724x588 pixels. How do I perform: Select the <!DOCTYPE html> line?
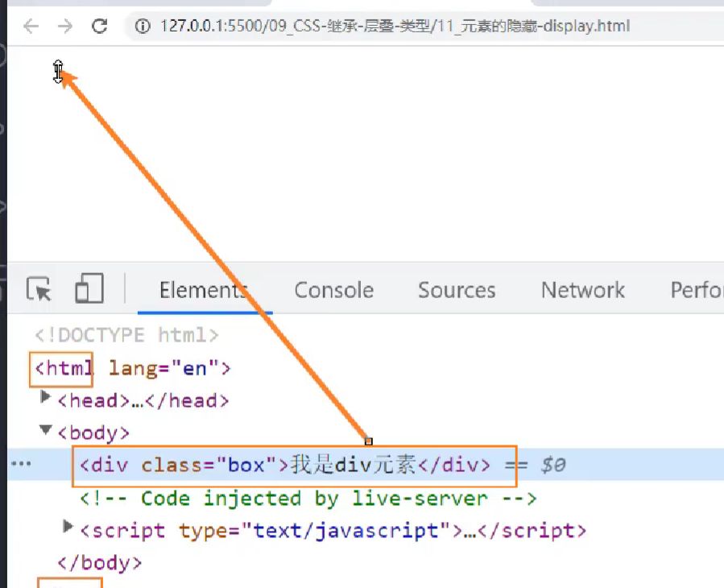click(126, 335)
